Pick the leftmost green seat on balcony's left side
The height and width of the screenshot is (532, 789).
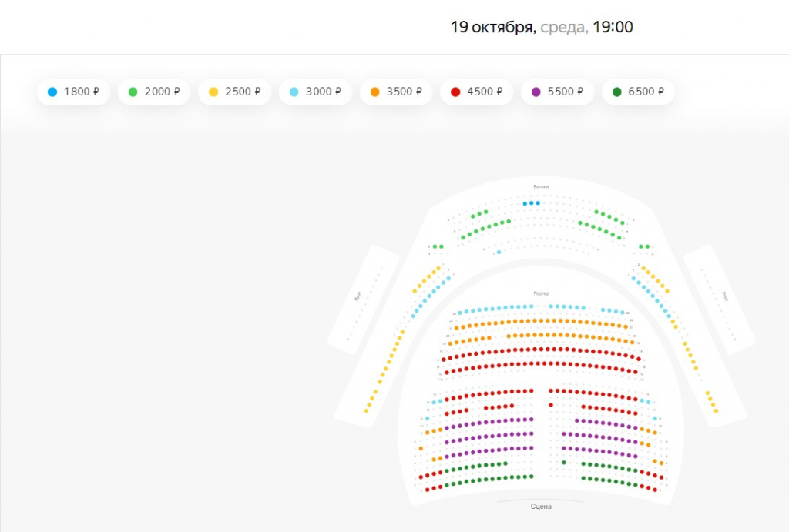click(435, 246)
